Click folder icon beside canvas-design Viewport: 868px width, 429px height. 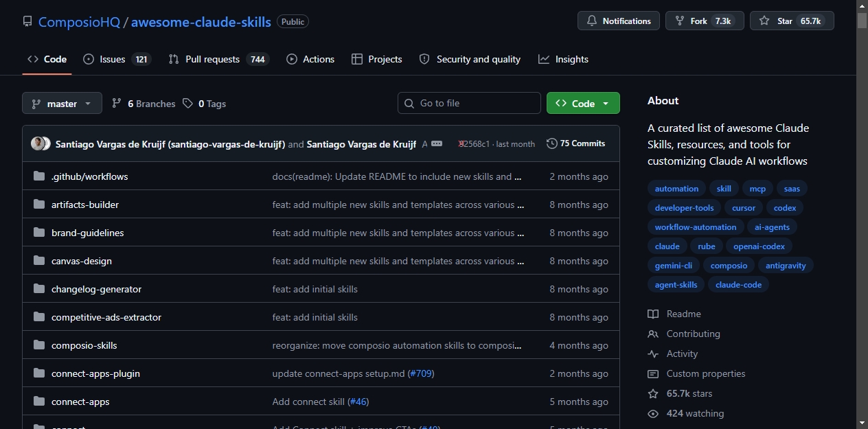click(39, 261)
